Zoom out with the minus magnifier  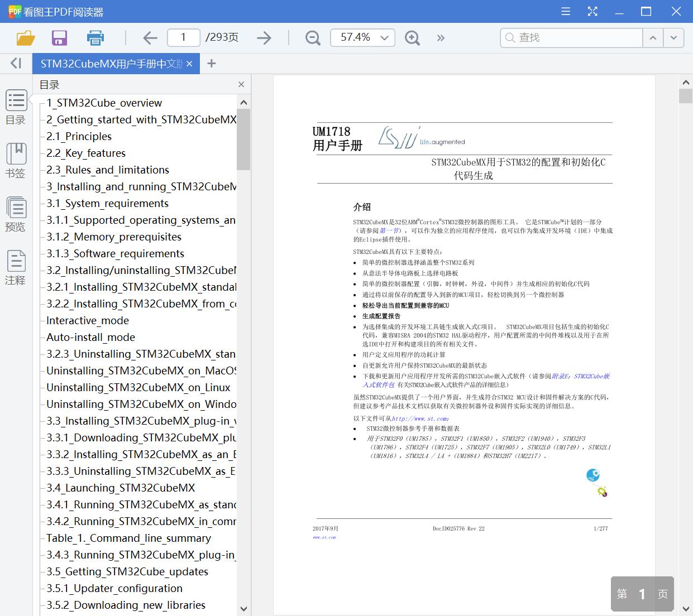click(x=313, y=38)
